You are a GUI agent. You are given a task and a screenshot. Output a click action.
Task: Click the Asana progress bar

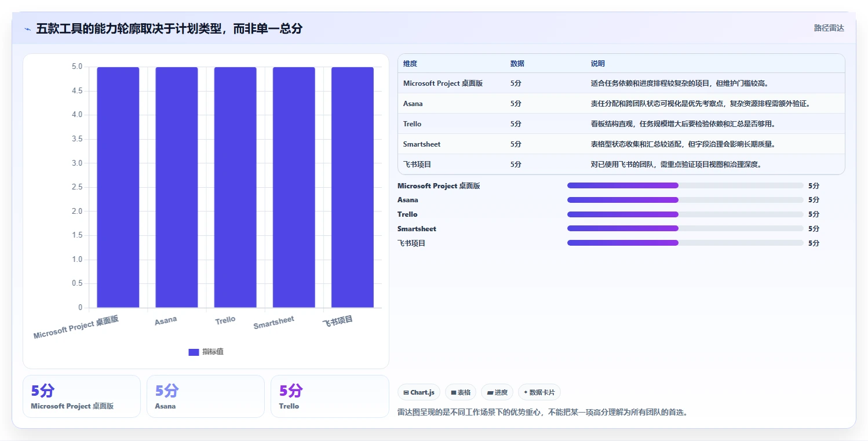(685, 200)
